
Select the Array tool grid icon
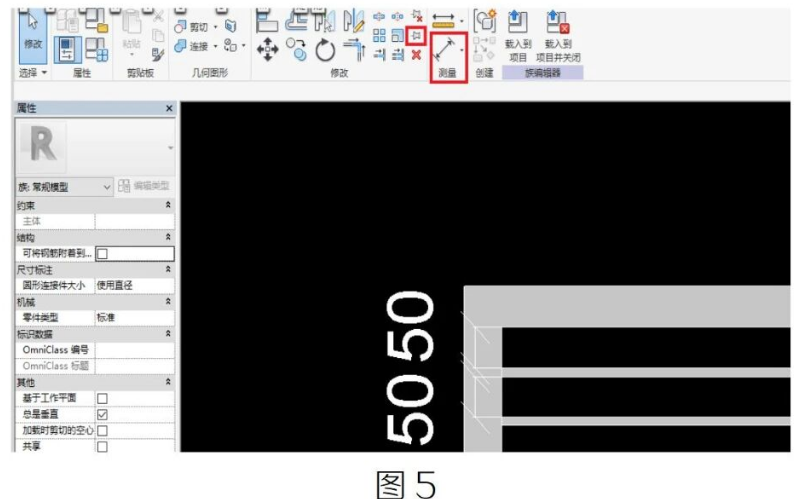point(379,35)
